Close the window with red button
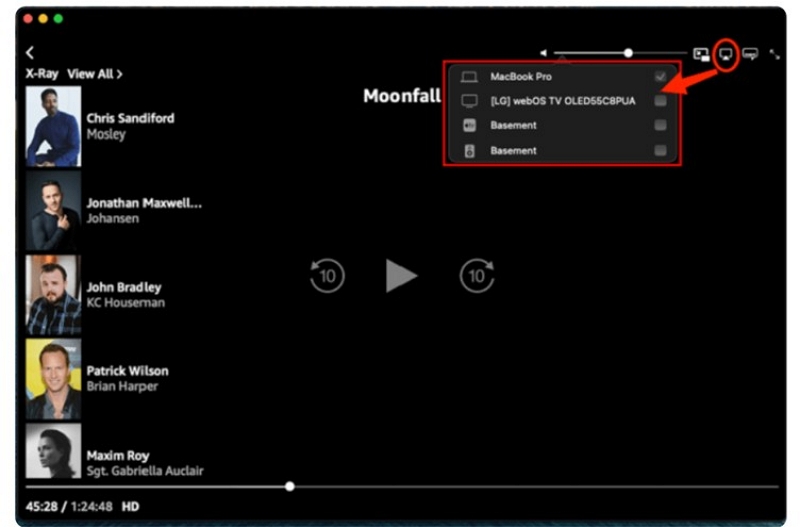 pos(28,18)
